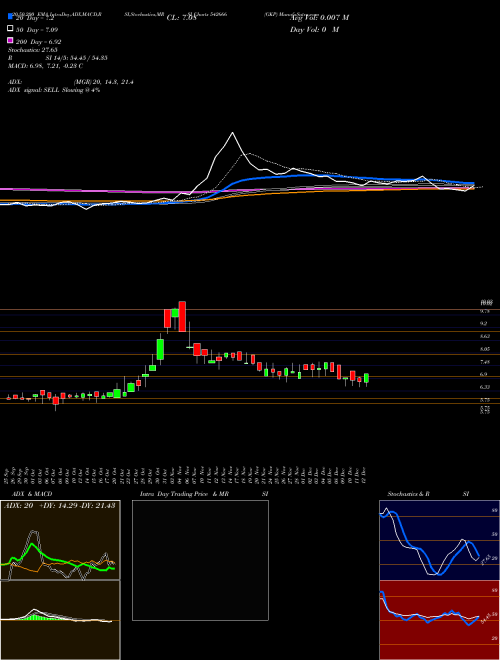Click the peak of the white moving-average line
500x660 pixels.
tap(232, 133)
